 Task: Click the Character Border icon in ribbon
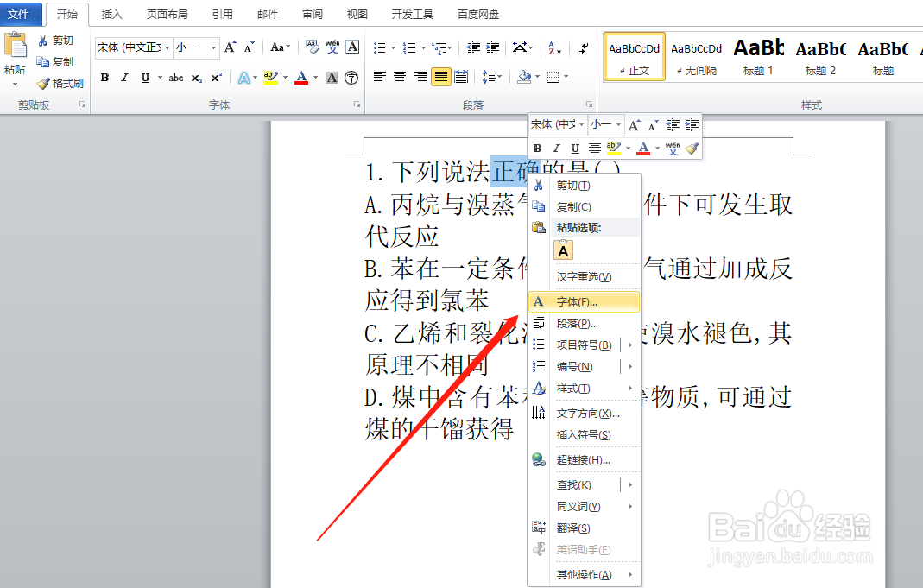(352, 47)
